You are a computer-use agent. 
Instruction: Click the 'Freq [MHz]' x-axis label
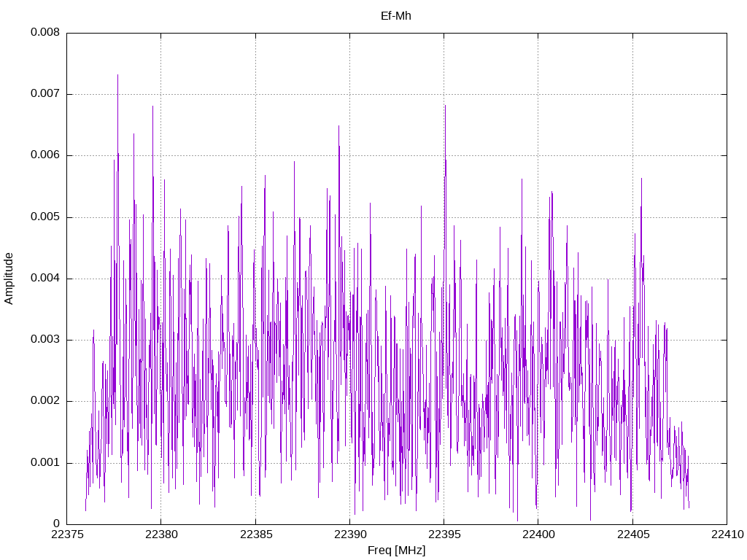coord(396,550)
